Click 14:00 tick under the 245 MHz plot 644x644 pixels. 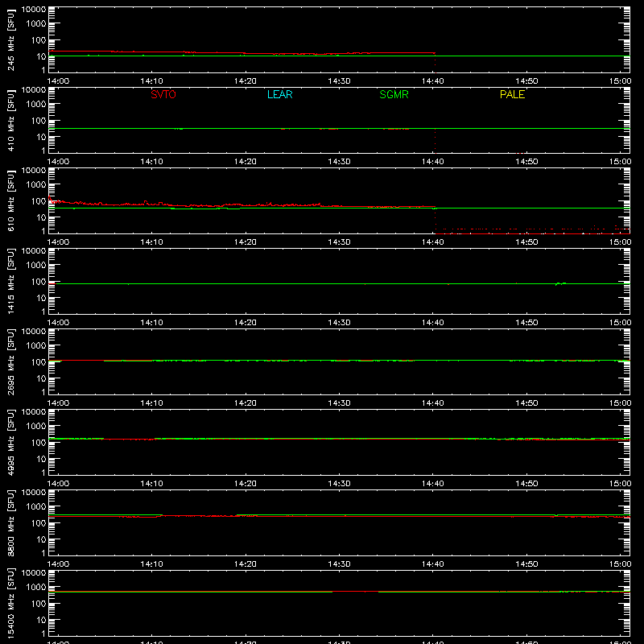pos(58,81)
